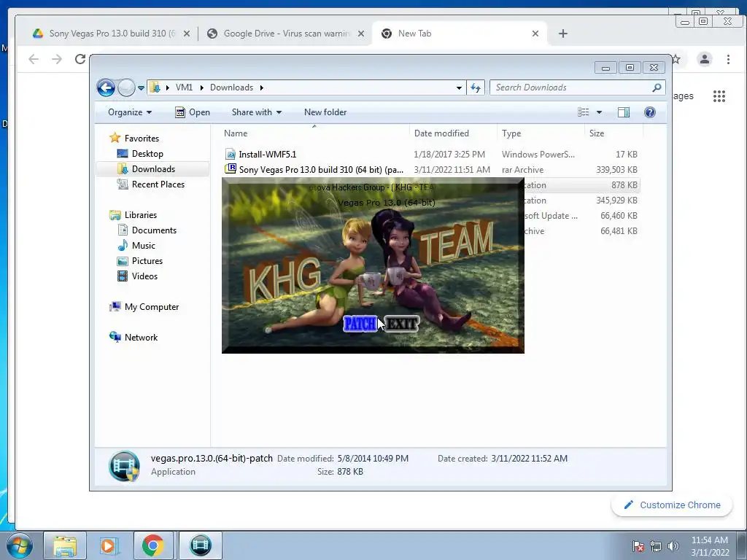The width and height of the screenshot is (747, 560).
Task: Click the PATCH button in the patcher
Action: coord(360,324)
